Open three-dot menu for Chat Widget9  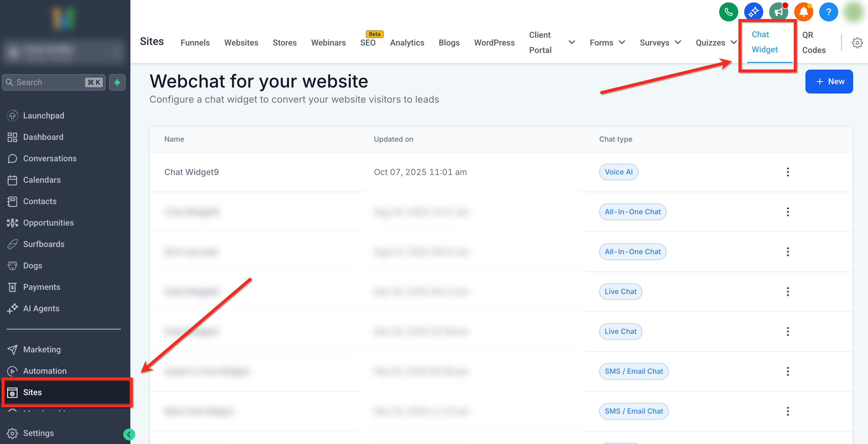[x=787, y=172]
